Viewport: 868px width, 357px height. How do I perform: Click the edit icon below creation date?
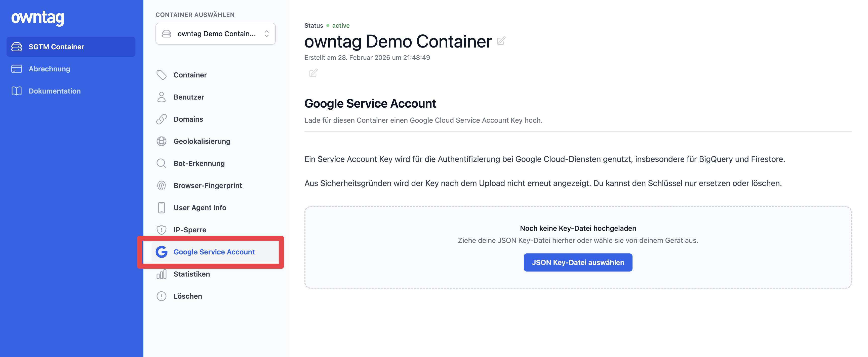point(313,73)
